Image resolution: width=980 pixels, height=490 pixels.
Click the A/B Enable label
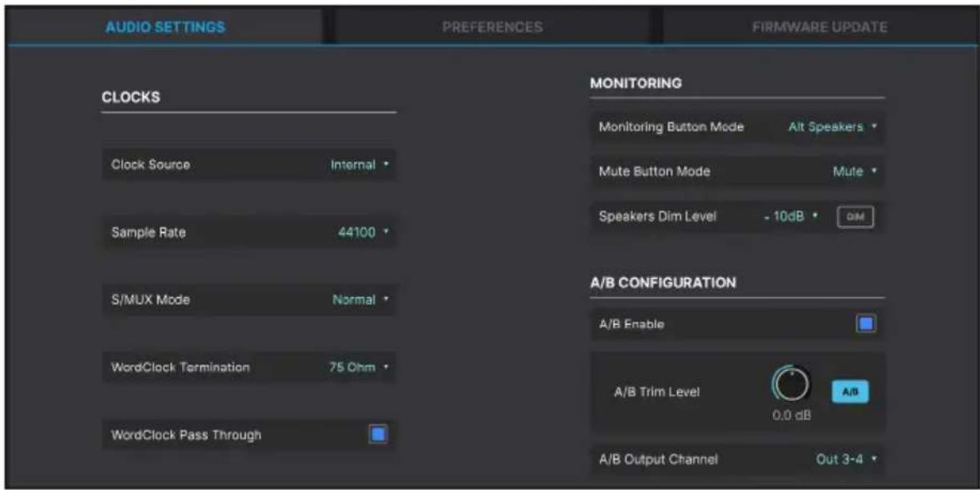click(631, 324)
